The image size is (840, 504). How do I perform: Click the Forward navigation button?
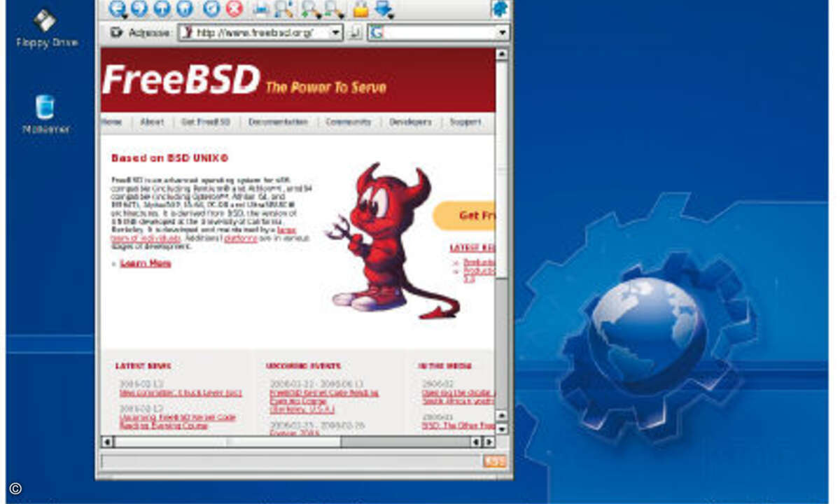140,8
